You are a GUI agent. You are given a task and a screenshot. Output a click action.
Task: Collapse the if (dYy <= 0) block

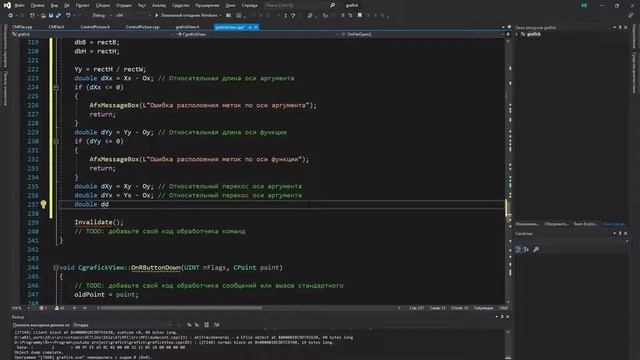56,141
